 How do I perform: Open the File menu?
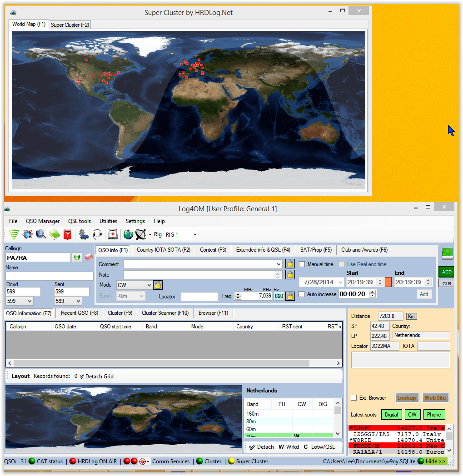13,221
